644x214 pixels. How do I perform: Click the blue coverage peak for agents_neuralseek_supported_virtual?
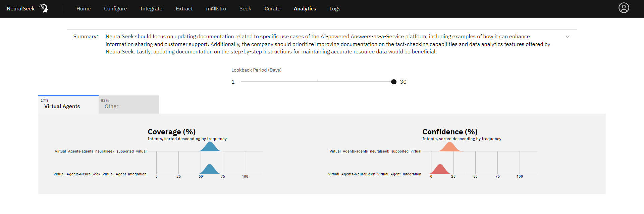pos(210,147)
